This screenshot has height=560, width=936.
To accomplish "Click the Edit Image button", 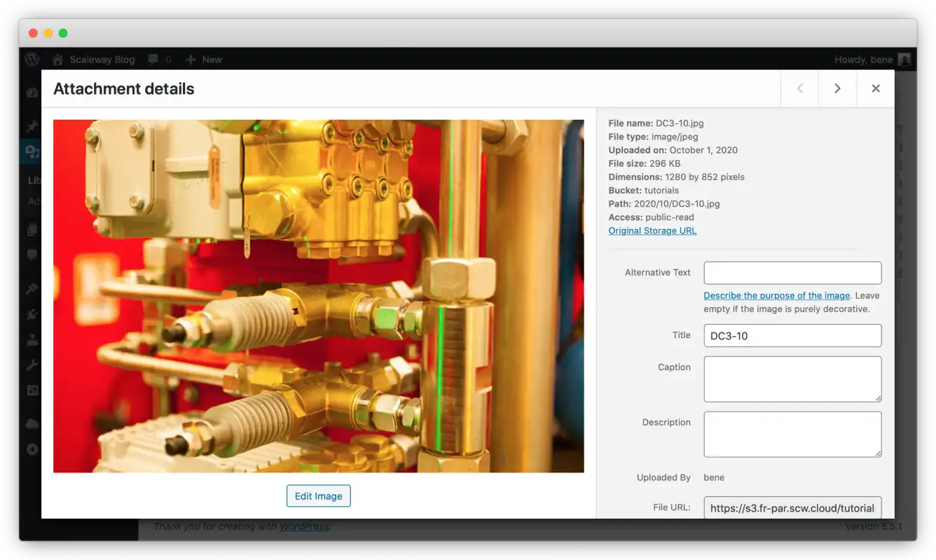I will click(x=318, y=496).
